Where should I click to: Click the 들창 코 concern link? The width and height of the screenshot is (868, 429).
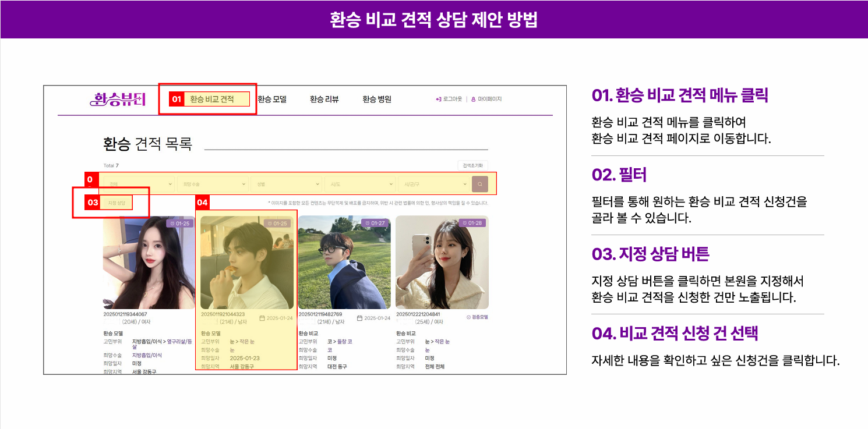tap(345, 342)
